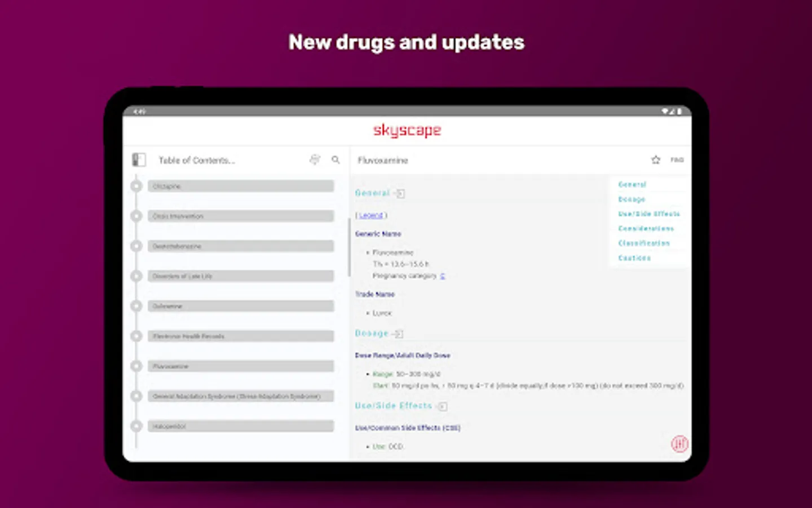The height and width of the screenshot is (508, 812).
Task: Toggle the sidebar panel layout icon
Action: (x=139, y=160)
